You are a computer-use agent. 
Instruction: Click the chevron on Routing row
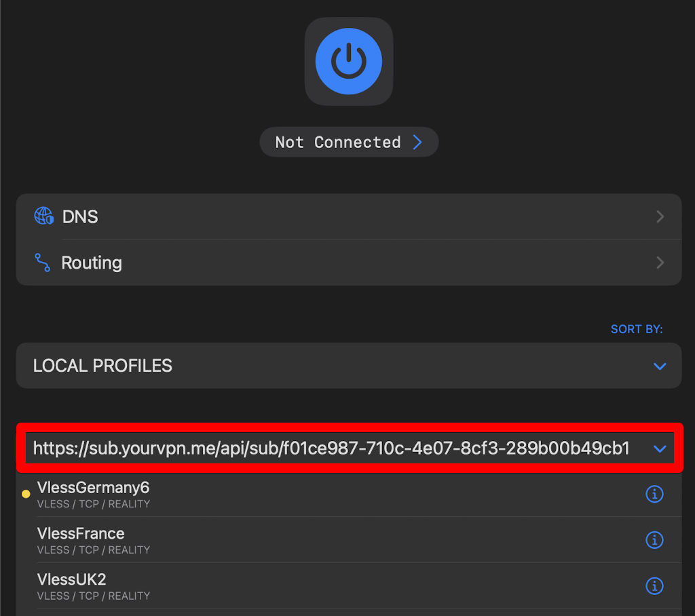[x=660, y=263]
